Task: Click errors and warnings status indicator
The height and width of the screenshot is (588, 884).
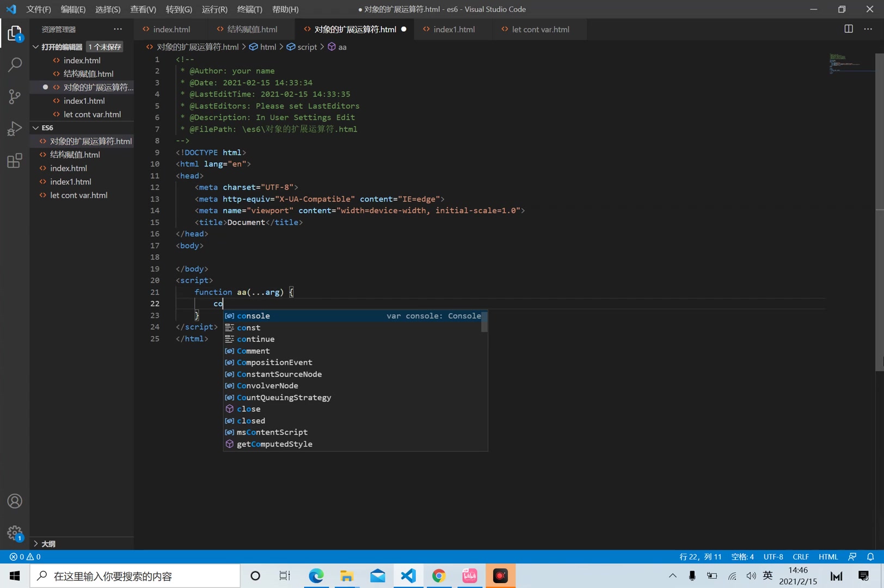Action: pos(25,556)
